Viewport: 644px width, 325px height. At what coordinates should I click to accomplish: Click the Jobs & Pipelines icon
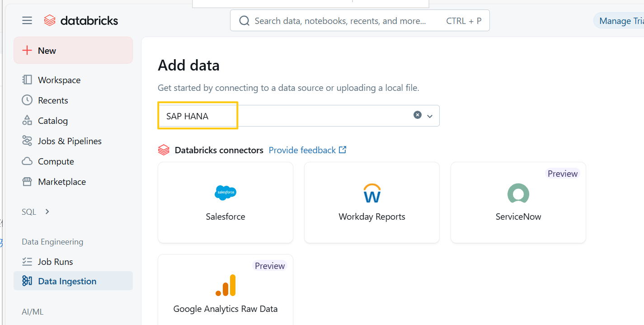click(x=27, y=141)
